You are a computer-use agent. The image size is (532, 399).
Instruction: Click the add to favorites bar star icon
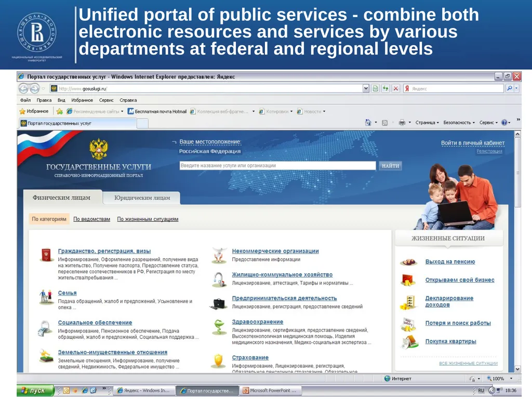tap(60, 111)
